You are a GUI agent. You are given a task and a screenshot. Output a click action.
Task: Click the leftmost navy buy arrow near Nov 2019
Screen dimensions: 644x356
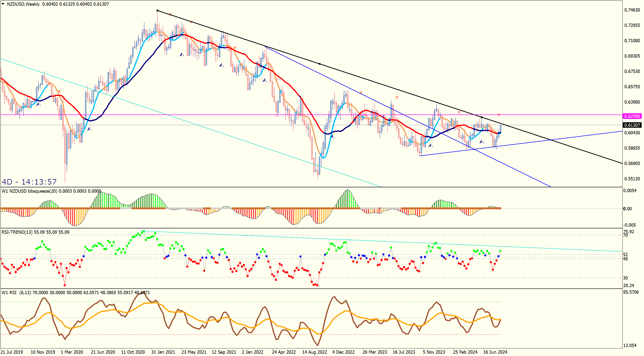point(38,104)
